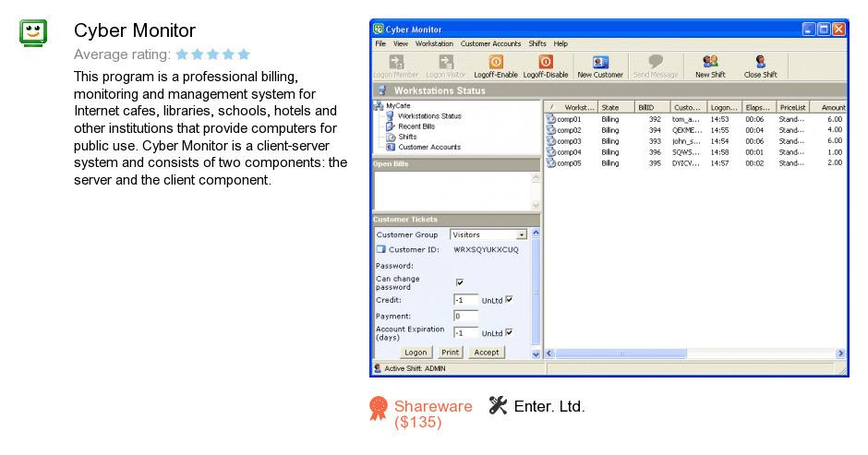
Task: Click the comp03 workstation icon
Action: pos(550,141)
